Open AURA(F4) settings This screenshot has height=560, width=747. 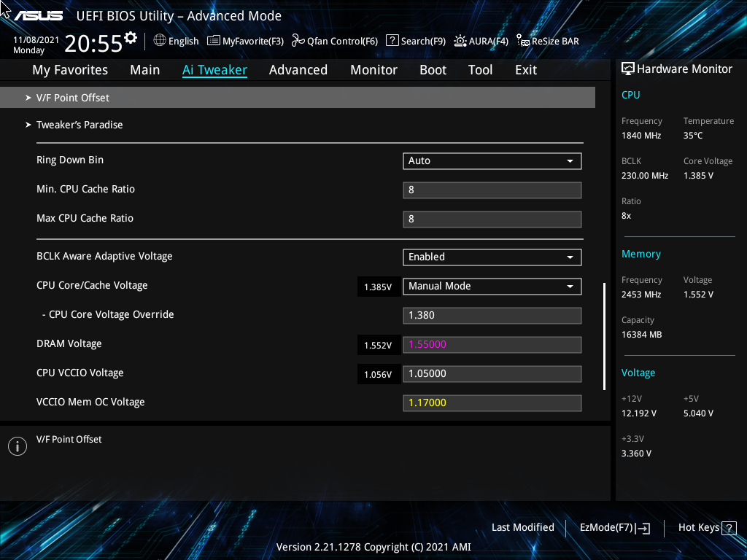tap(481, 41)
